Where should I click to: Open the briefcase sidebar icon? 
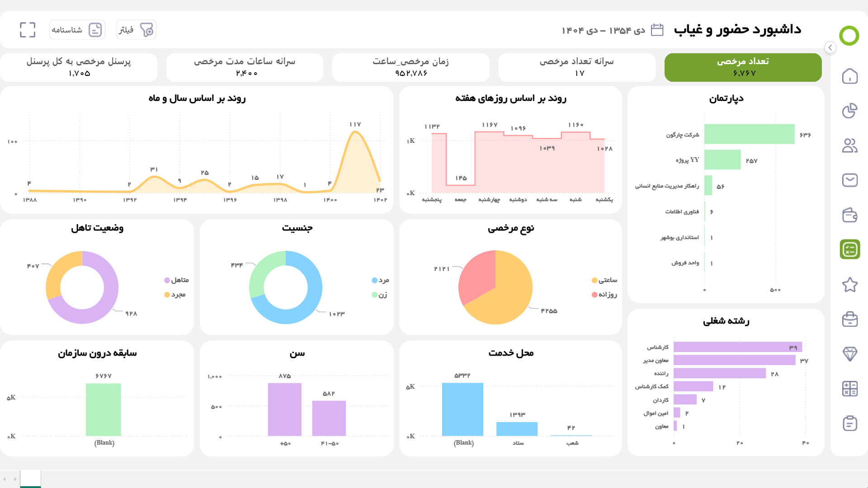click(x=849, y=319)
